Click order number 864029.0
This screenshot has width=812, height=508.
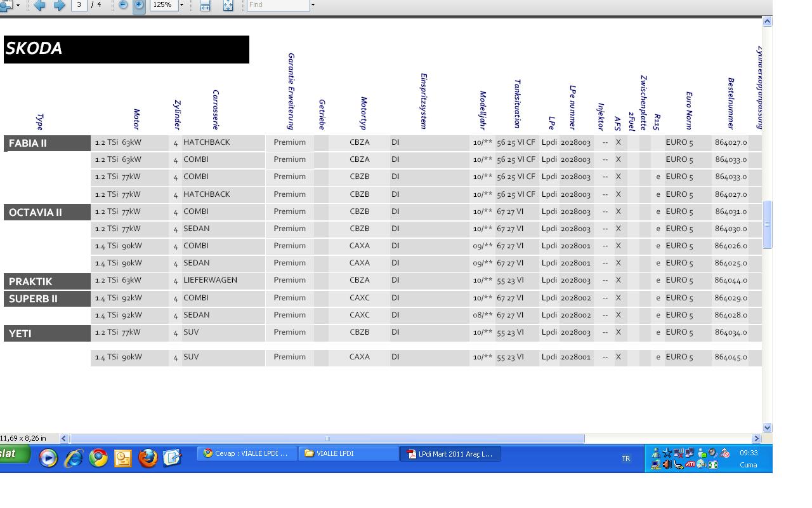(731, 298)
